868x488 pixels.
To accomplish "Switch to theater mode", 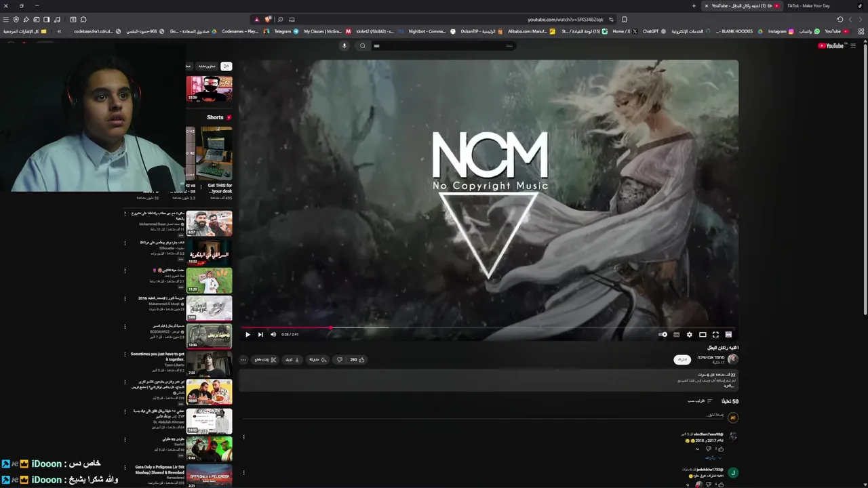I will (x=703, y=334).
